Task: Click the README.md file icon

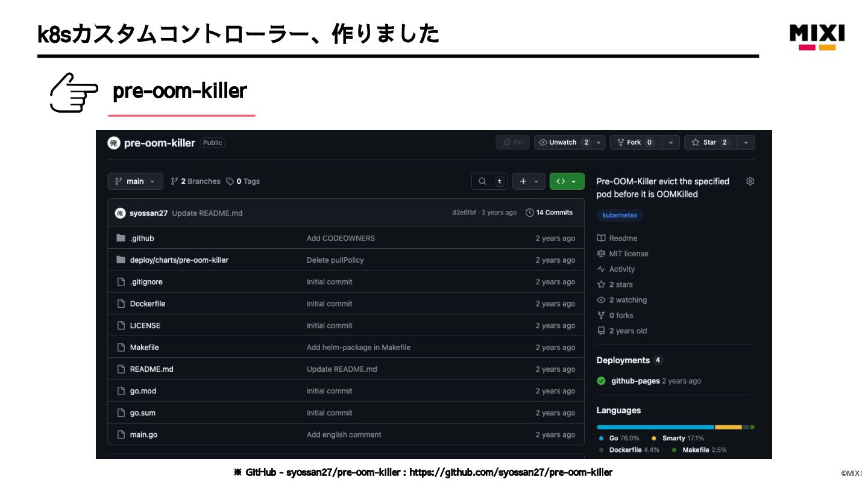Action: [121, 369]
